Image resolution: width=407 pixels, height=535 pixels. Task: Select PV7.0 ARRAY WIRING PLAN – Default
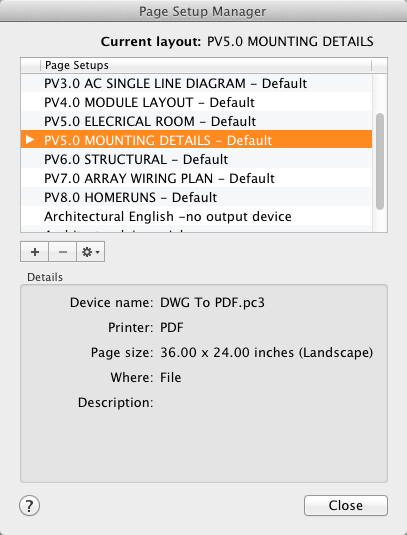[197, 178]
